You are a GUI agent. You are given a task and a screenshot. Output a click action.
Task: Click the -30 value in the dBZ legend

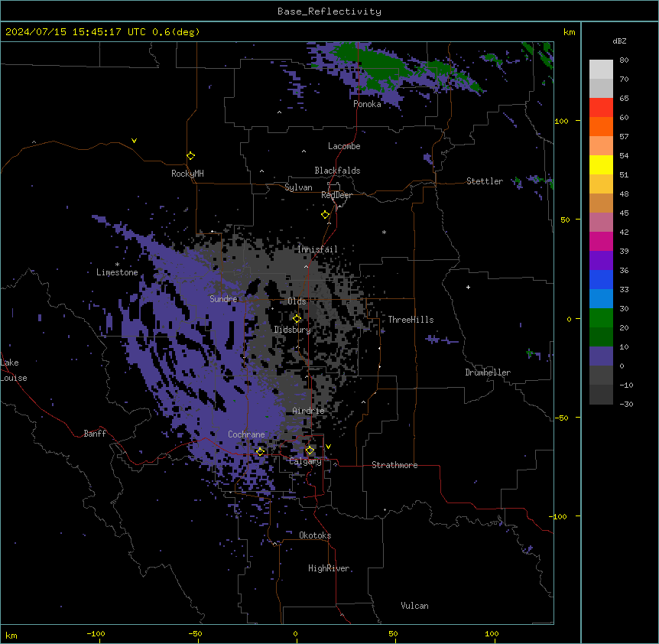[626, 404]
